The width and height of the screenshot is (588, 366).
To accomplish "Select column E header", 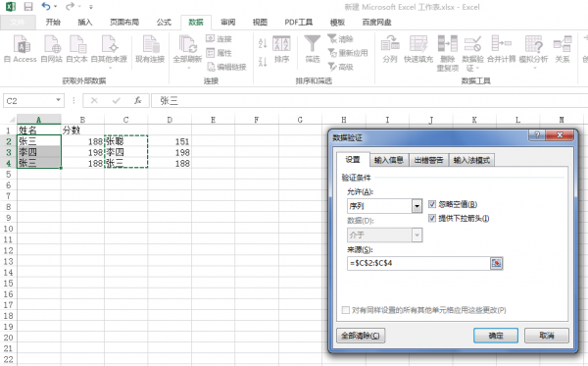I will [x=213, y=120].
